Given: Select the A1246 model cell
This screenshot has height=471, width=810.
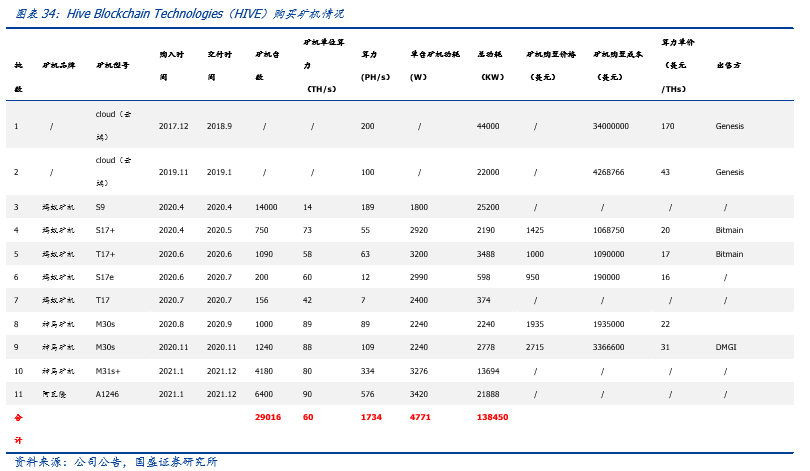Looking at the screenshot, I should coord(107,394).
